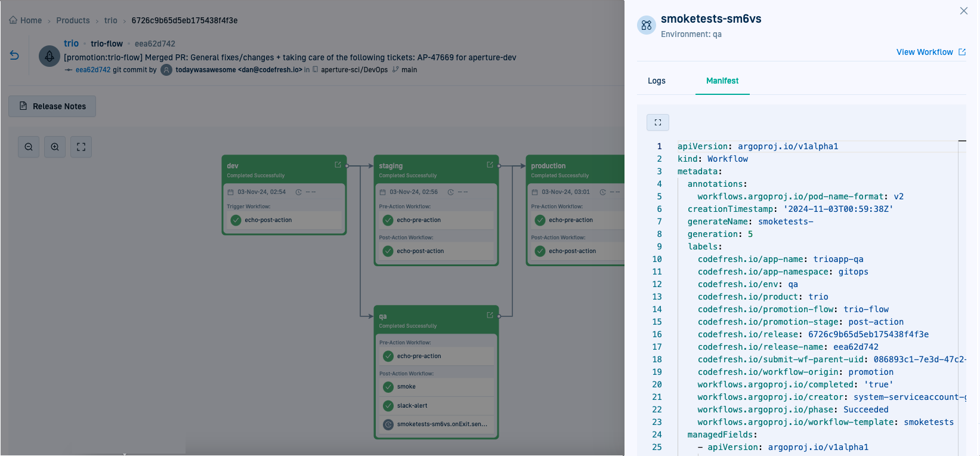The height and width of the screenshot is (456, 980).
Task: Open qa stage external link icon
Action: pyautogui.click(x=490, y=315)
